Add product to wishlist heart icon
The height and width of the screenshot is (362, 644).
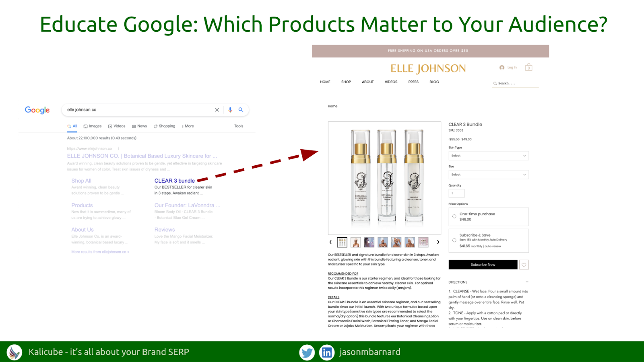pyautogui.click(x=524, y=265)
